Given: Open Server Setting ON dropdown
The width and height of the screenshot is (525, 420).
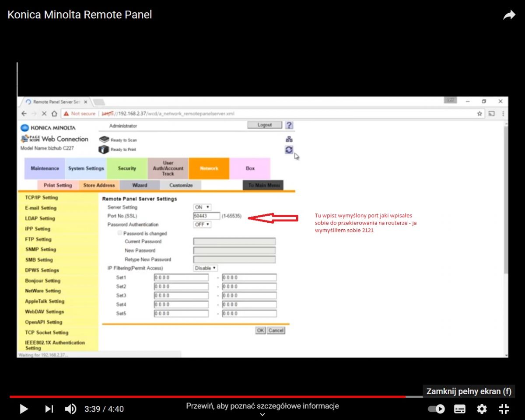Looking at the screenshot, I should pyautogui.click(x=202, y=207).
